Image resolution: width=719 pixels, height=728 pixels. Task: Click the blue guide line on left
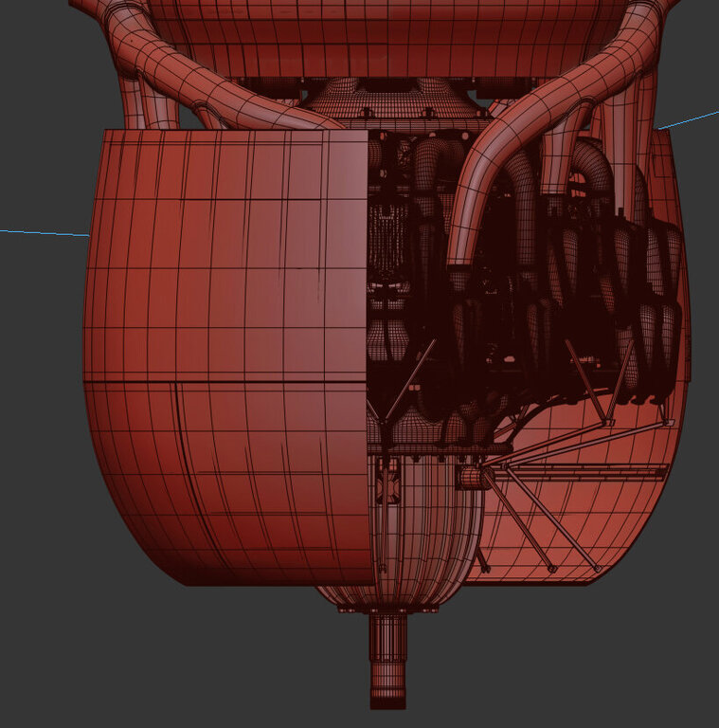point(45,232)
